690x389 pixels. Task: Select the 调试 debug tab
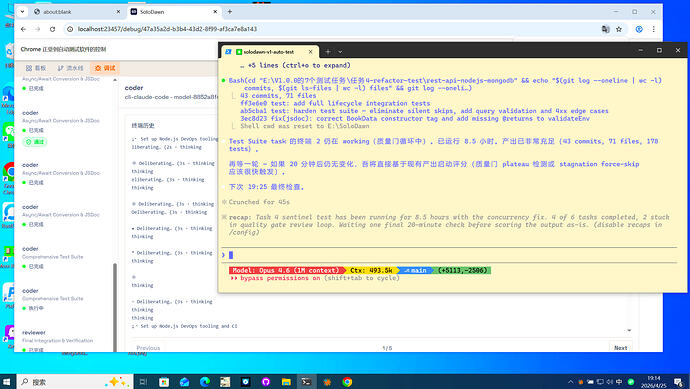[105, 68]
